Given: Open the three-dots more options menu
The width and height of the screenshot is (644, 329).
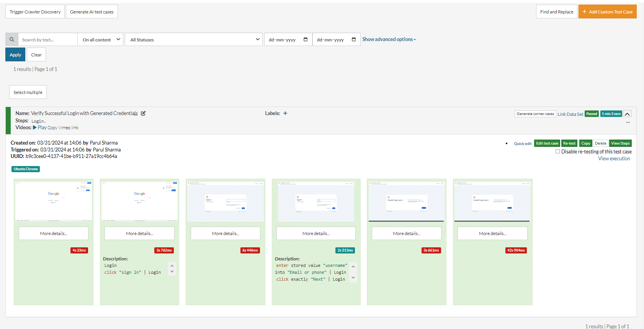Looking at the screenshot, I should (x=628, y=122).
